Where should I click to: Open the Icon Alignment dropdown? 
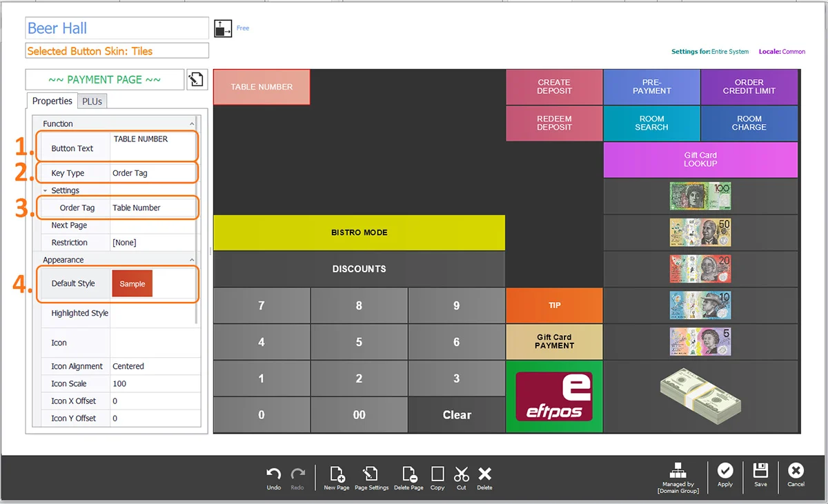tap(155, 366)
